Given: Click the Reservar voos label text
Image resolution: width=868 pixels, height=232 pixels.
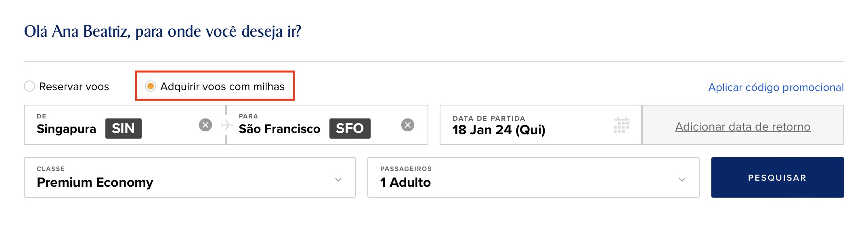Looking at the screenshot, I should (x=74, y=86).
